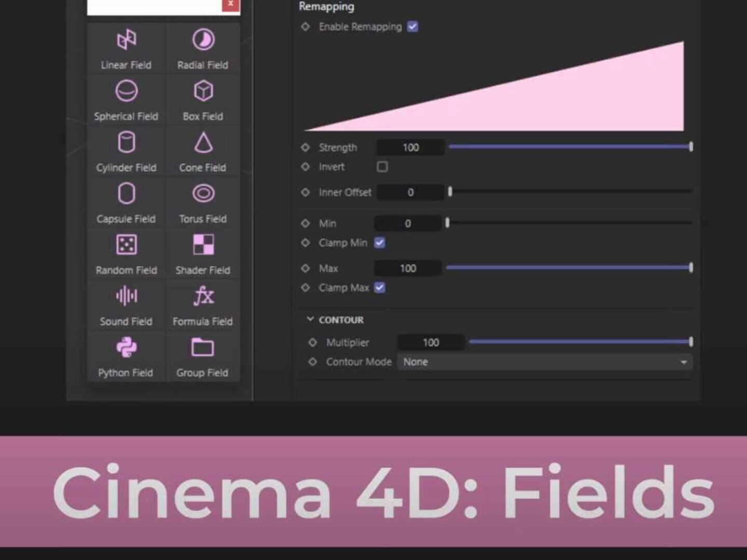747x560 pixels.
Task: Add a Spherical Field
Action: tap(126, 91)
